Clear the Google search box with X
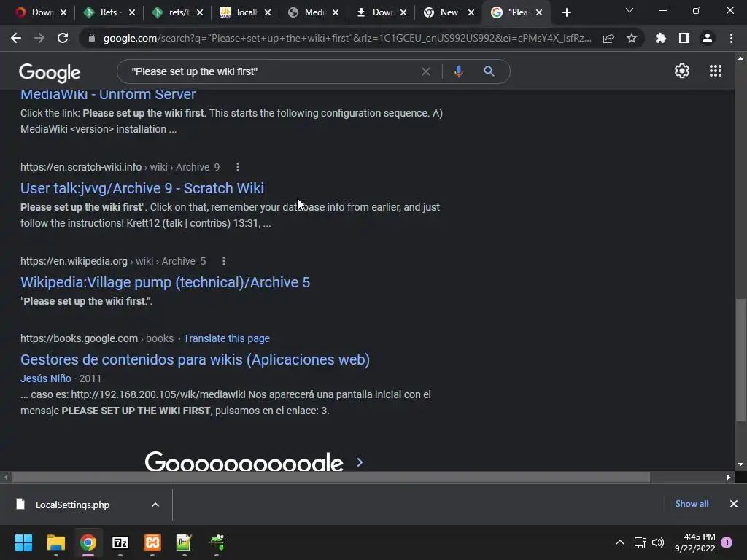Viewport: 747px width, 560px height. tap(426, 71)
